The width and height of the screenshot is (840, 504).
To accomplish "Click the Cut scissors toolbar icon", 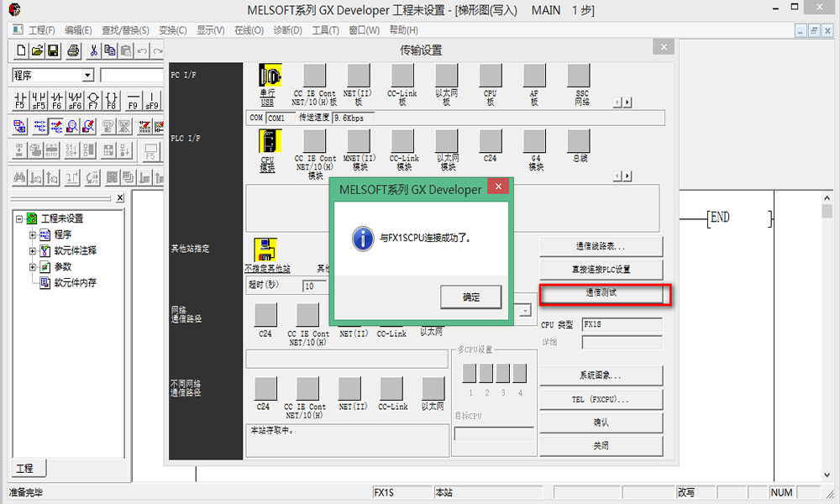I will point(94,51).
